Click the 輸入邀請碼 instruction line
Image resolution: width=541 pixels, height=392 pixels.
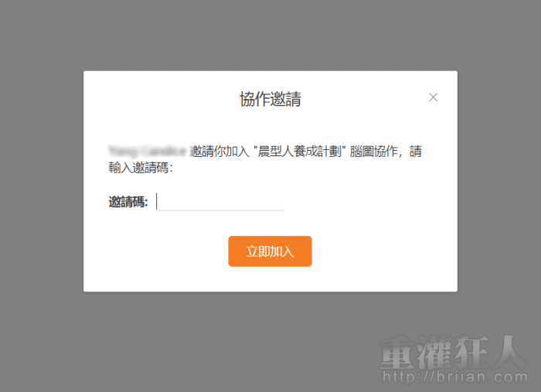point(141,168)
